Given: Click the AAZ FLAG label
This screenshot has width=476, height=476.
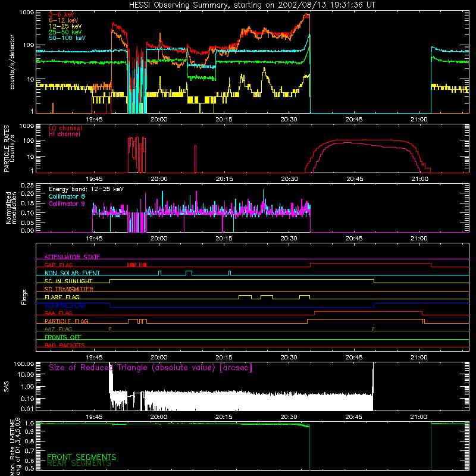Looking at the screenshot, I should click(x=58, y=329).
